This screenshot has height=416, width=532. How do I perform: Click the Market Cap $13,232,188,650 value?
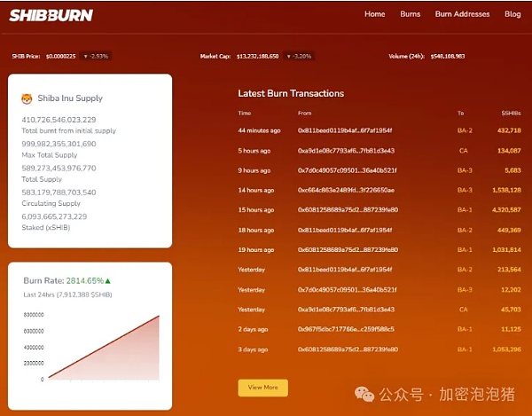257,57
